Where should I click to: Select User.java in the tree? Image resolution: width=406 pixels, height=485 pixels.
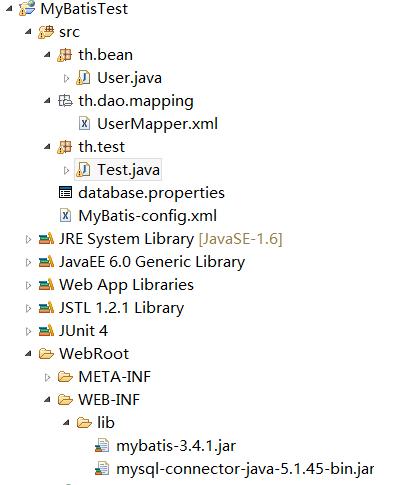129,78
